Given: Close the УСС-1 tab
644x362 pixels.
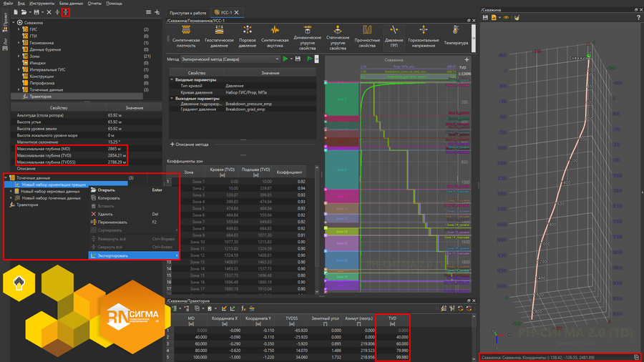Looking at the screenshot, I should point(238,13).
